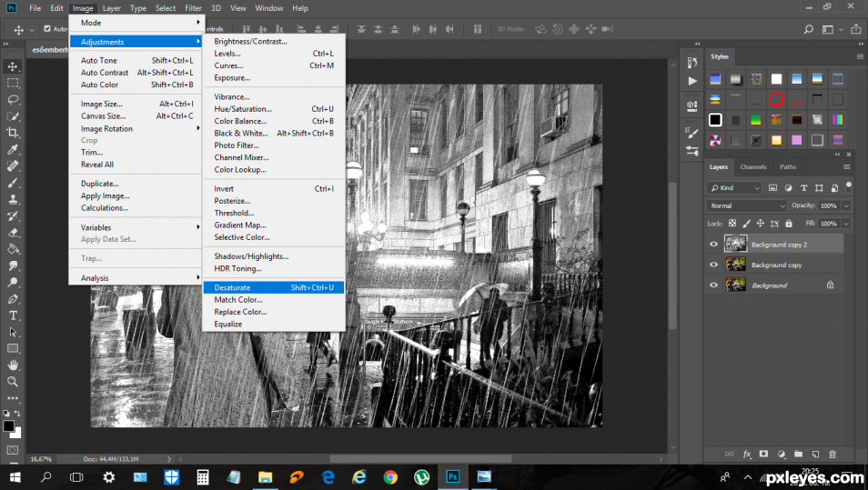Select the Clone Stamp tool

tap(12, 199)
